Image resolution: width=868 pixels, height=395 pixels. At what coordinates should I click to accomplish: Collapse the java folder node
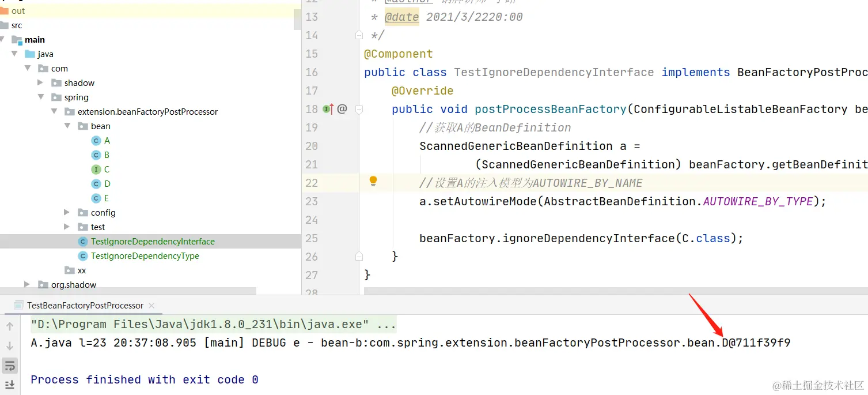pyautogui.click(x=14, y=54)
